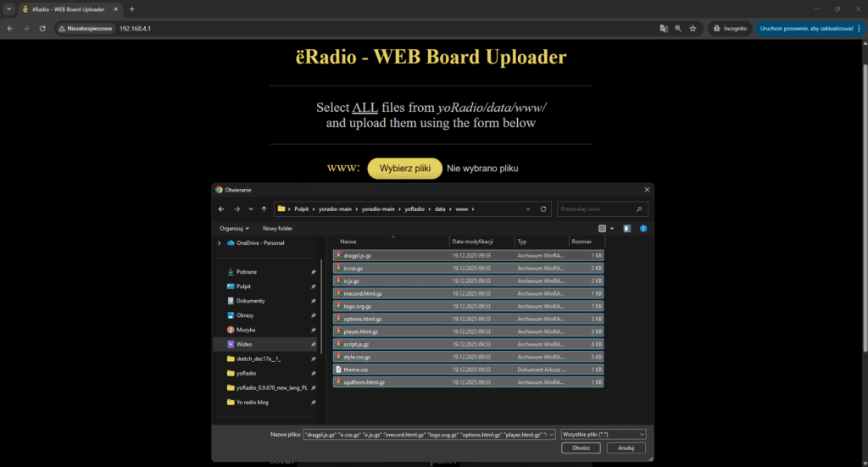Refresh the www folder listing
This screenshot has height=467, width=868.
point(543,208)
